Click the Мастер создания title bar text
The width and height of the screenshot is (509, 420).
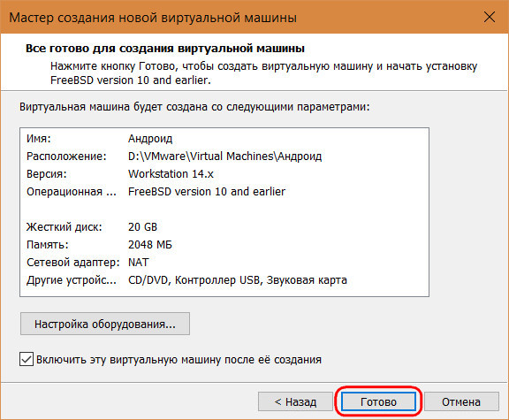[153, 17]
